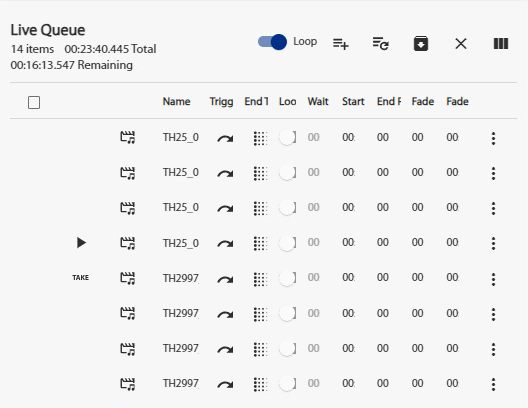Viewport: 528px width, 408px height.
Task: Click the Wait column header
Action: click(x=318, y=101)
